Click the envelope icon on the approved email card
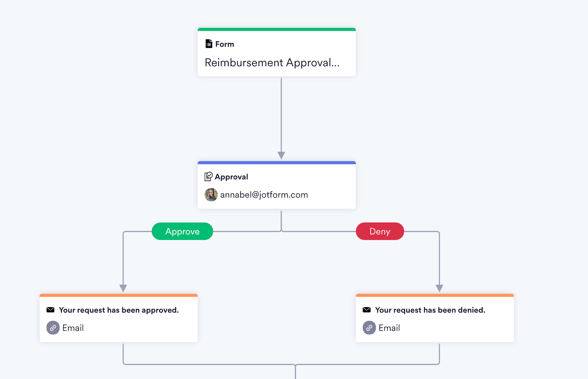 [x=50, y=310]
